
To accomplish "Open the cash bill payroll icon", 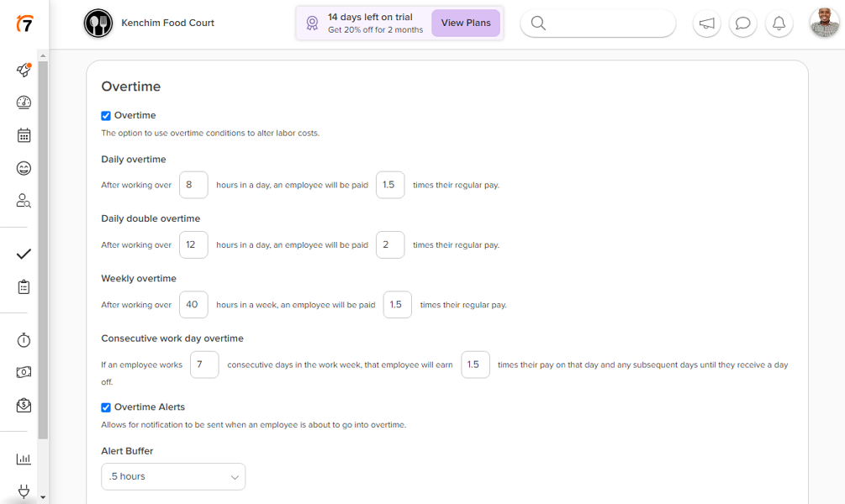I will [x=24, y=372].
